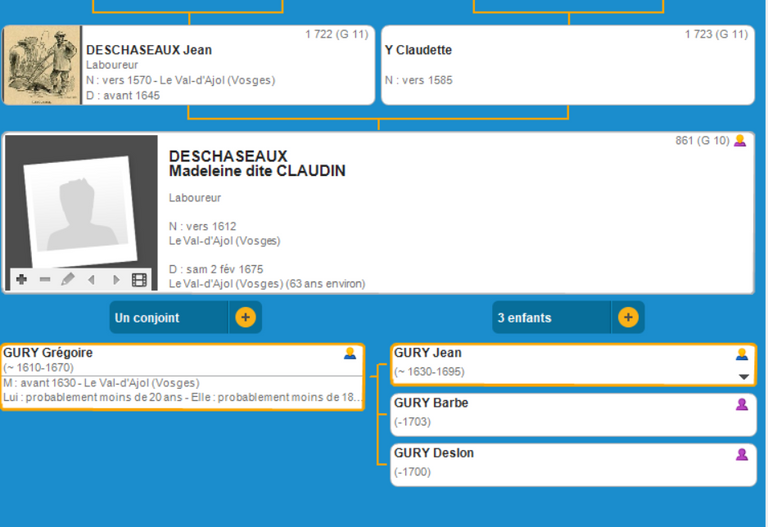Click the person icon on GURY Grégoire
Screen dimensions: 768x527
(350, 353)
